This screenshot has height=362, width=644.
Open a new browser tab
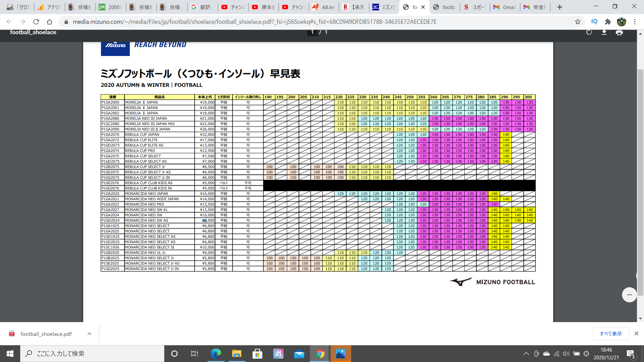(x=559, y=7)
